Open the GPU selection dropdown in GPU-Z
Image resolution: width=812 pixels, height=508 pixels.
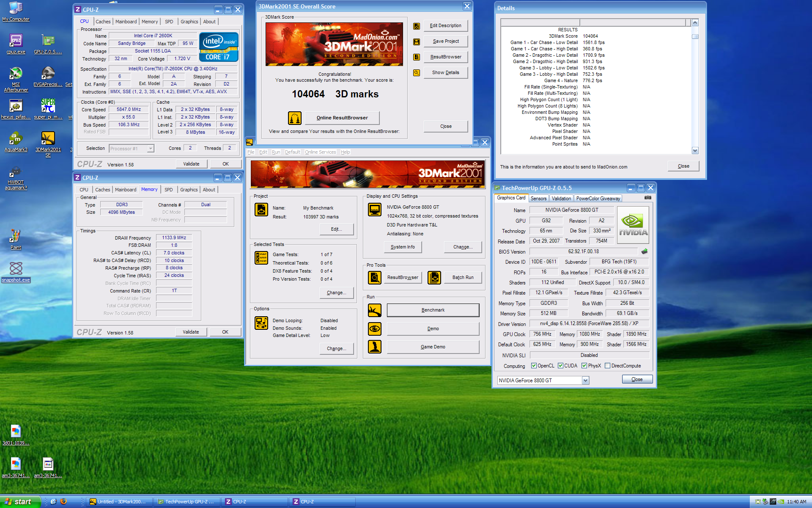click(x=585, y=381)
